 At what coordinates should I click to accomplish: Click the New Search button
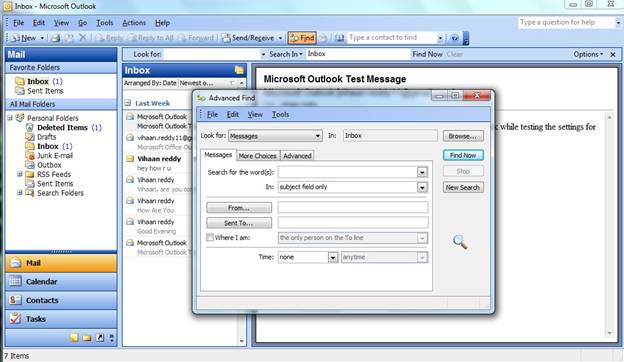coord(463,187)
